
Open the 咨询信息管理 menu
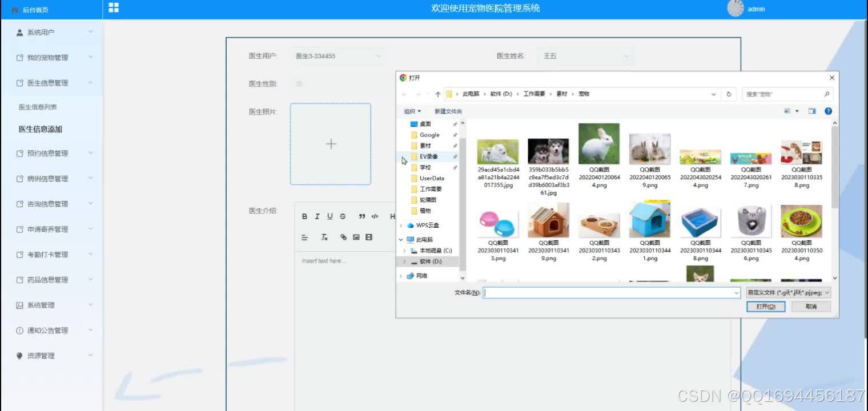pyautogui.click(x=51, y=204)
